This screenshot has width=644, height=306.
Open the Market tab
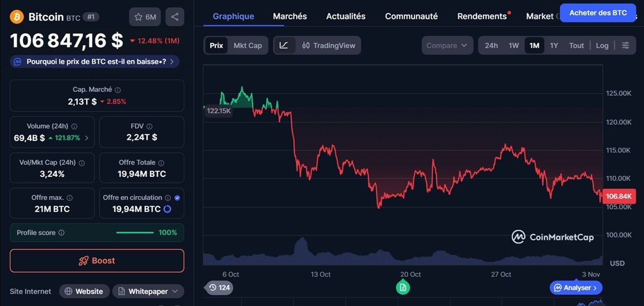540,16
